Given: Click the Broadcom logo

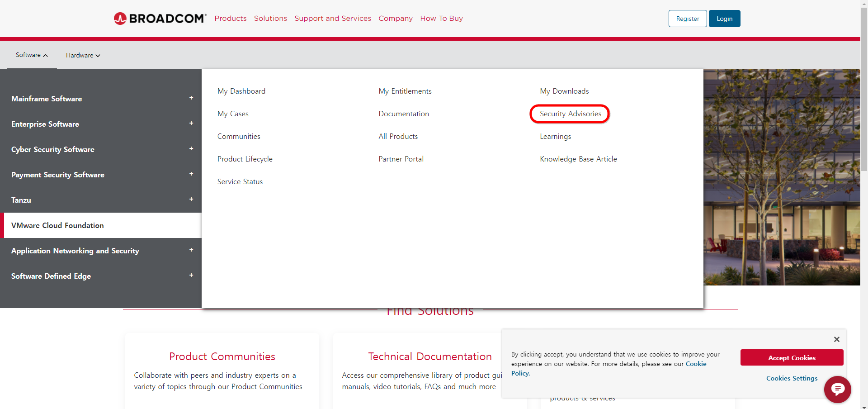Looking at the screenshot, I should (160, 19).
